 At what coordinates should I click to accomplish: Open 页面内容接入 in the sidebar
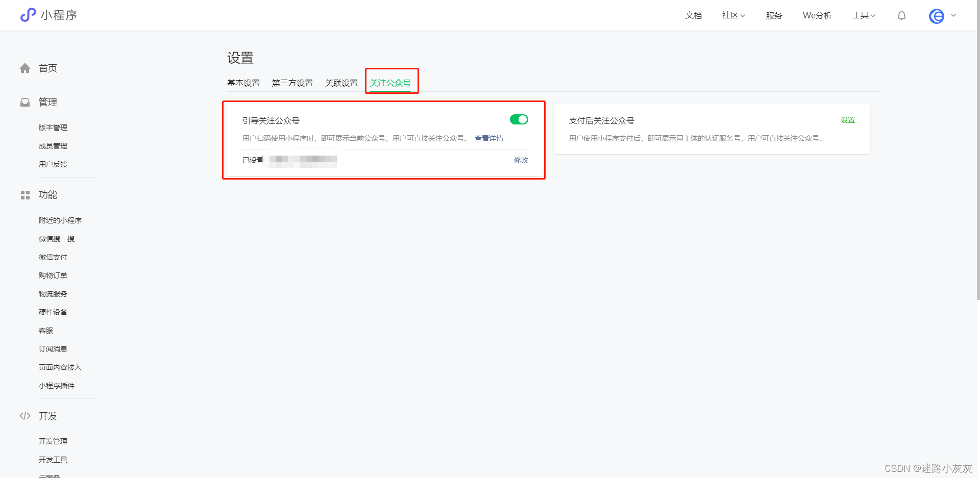tap(60, 367)
